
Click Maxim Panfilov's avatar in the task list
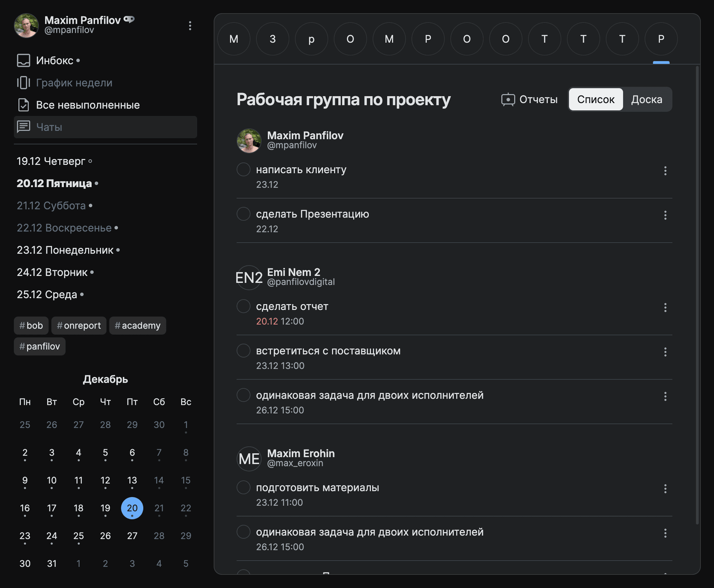tap(249, 141)
